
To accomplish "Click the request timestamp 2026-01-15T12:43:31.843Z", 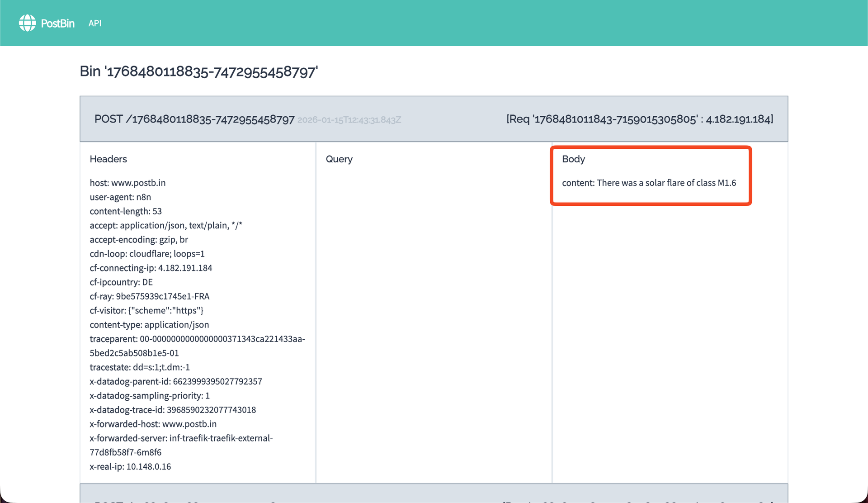I will 349,120.
